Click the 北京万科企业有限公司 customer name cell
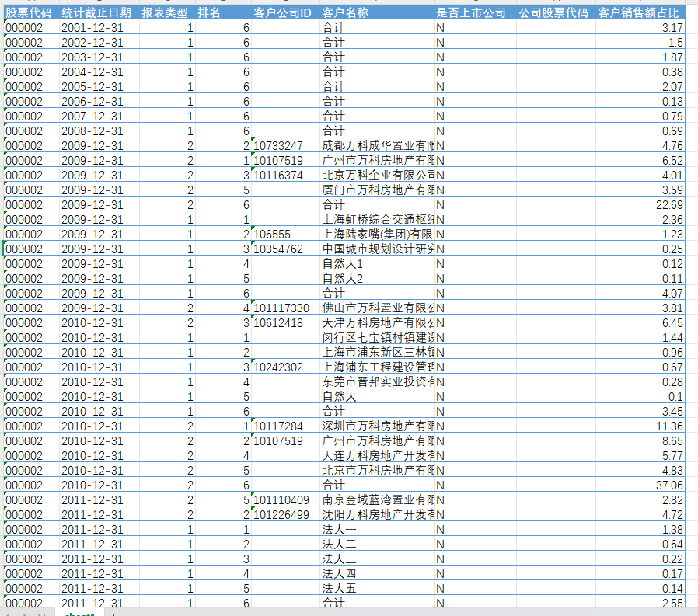The image size is (698, 616). pos(377,176)
